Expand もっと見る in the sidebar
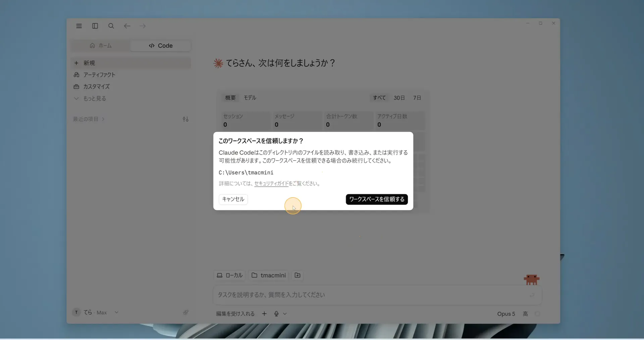 tap(131, 98)
